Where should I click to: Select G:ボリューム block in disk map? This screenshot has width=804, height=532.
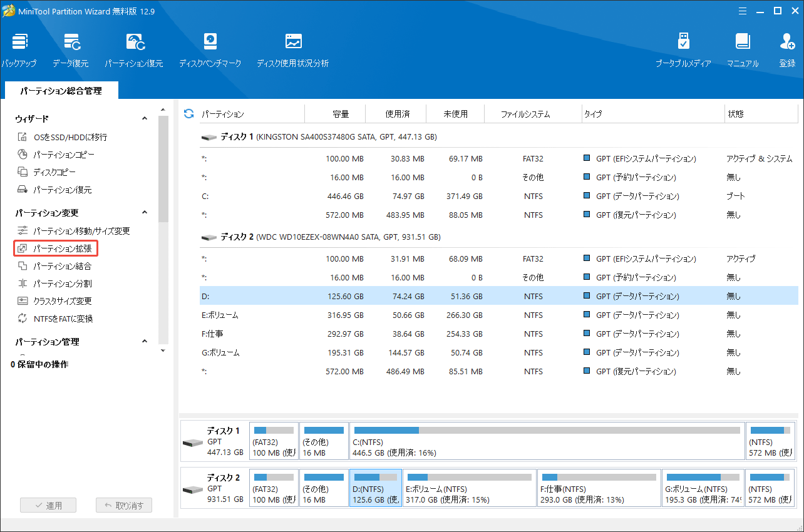pyautogui.click(x=703, y=488)
